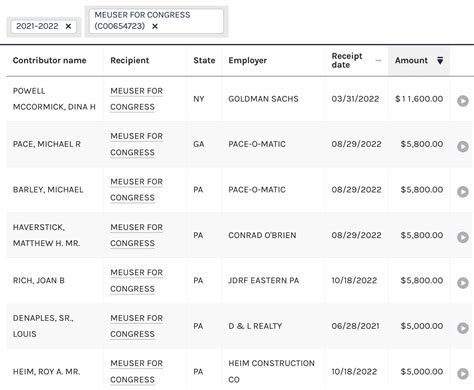Viewport: 474px width, 390px height.
Task: Open recipient link in Pace, Michael R row
Action: pyautogui.click(x=136, y=144)
